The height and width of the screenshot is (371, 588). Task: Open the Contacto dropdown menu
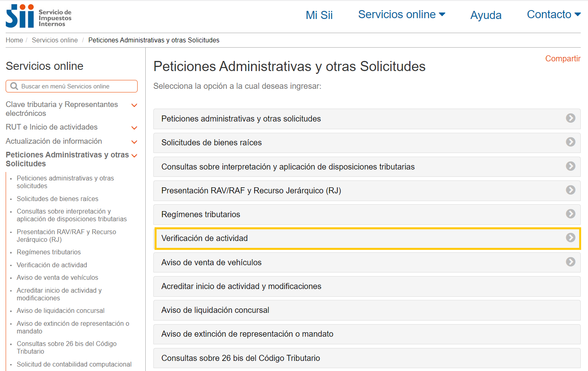coord(554,15)
